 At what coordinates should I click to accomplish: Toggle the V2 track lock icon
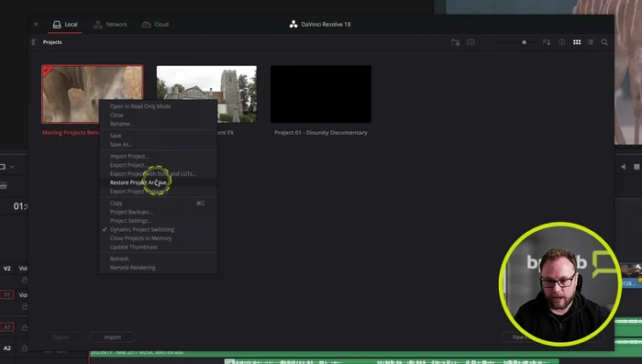point(25,280)
